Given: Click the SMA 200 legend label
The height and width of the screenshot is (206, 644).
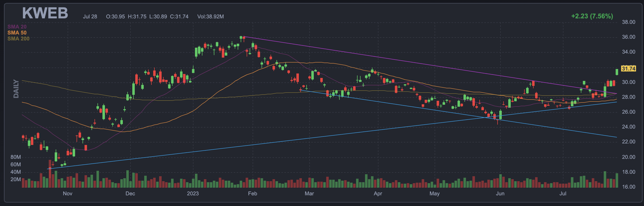Looking at the screenshot, I should coord(18,39).
